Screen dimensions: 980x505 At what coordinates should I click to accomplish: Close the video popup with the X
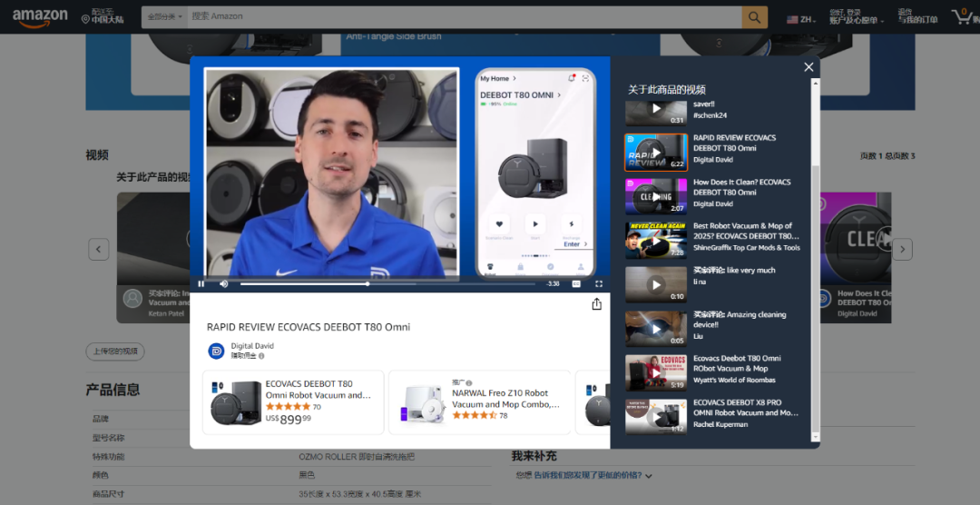click(x=808, y=67)
